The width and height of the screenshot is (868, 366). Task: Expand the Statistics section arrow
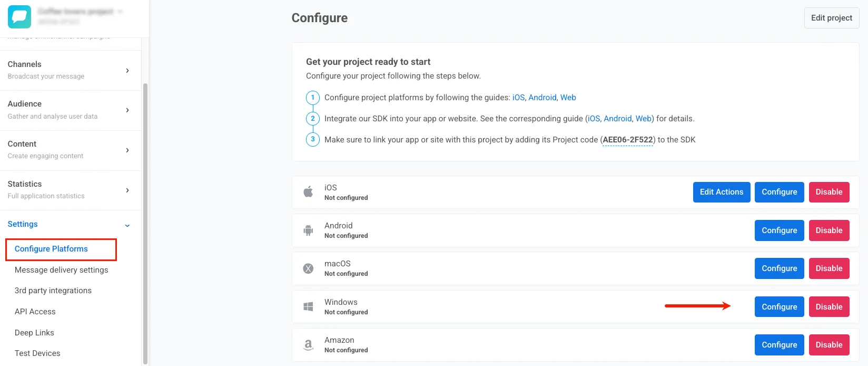(x=127, y=190)
